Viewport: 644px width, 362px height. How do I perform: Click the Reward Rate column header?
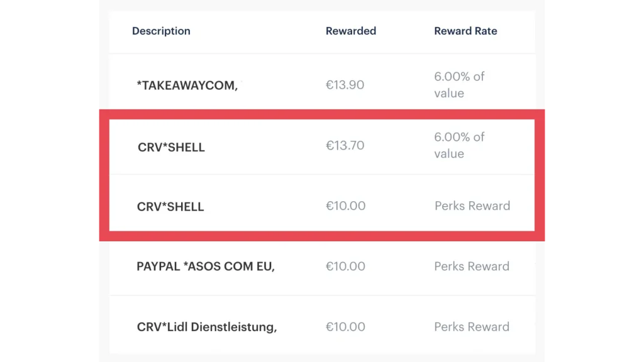click(x=465, y=31)
